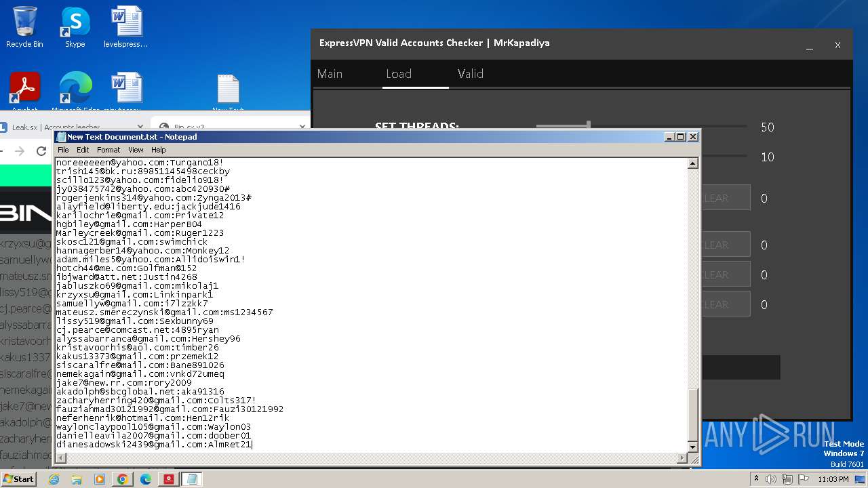Switch to the red checker app taskbar icon
The width and height of the screenshot is (868, 488).
169,479
